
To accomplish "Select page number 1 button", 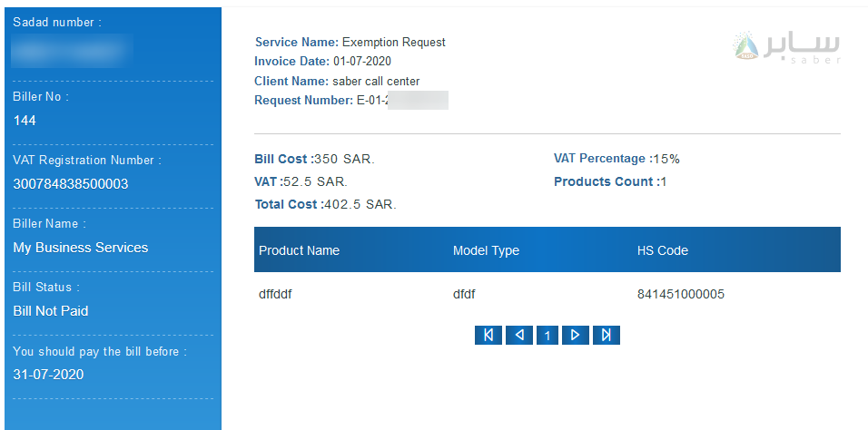I will click(547, 336).
